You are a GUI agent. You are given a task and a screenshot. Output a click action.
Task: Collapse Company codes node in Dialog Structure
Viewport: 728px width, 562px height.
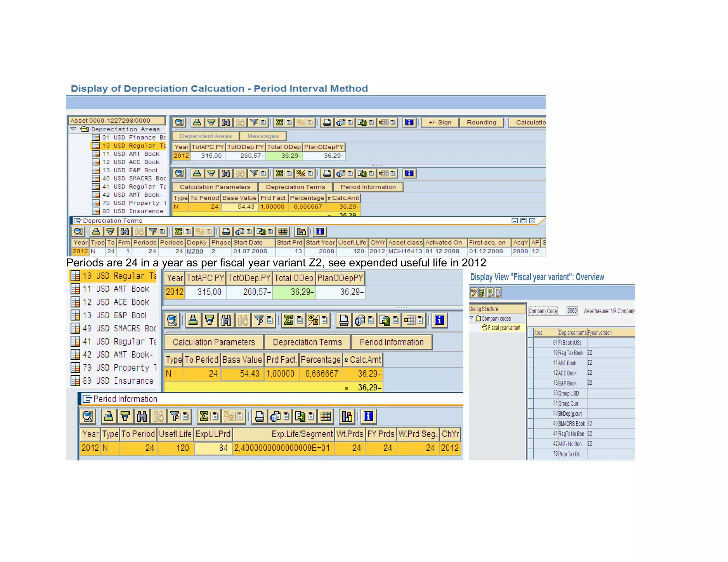click(x=472, y=318)
